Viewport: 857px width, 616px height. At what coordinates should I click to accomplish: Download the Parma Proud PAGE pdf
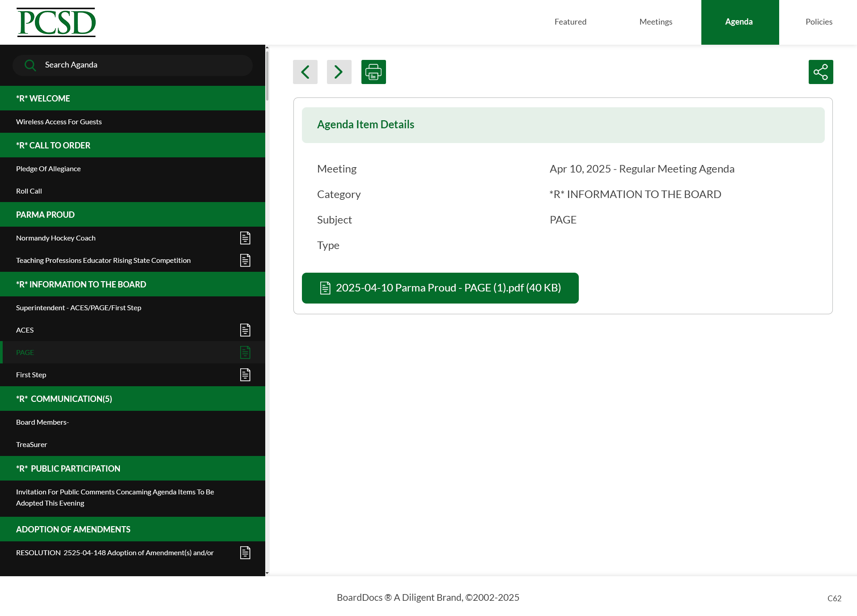coord(440,288)
